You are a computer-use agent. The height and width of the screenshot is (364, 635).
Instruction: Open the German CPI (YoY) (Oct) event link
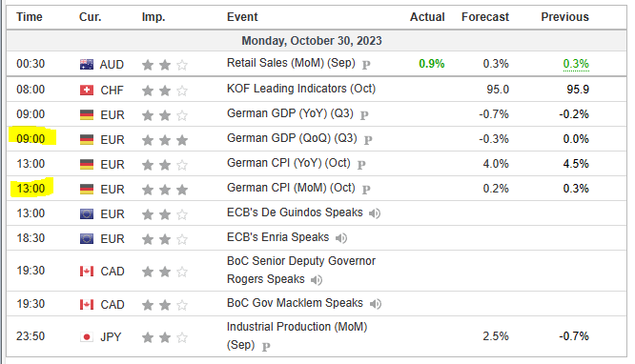[288, 163]
